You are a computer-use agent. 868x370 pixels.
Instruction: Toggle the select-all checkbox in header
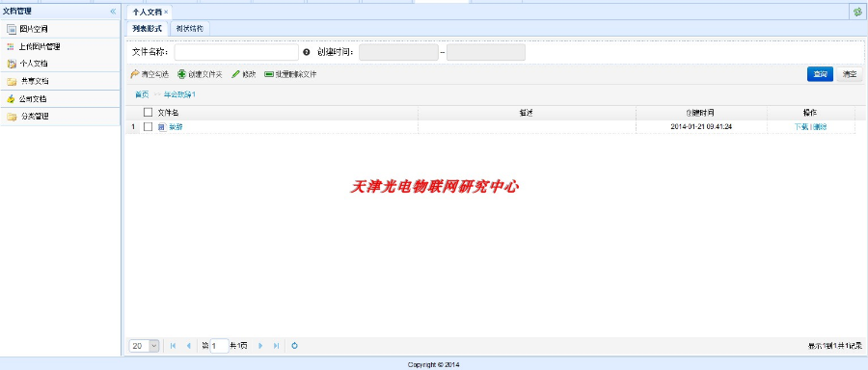click(148, 113)
